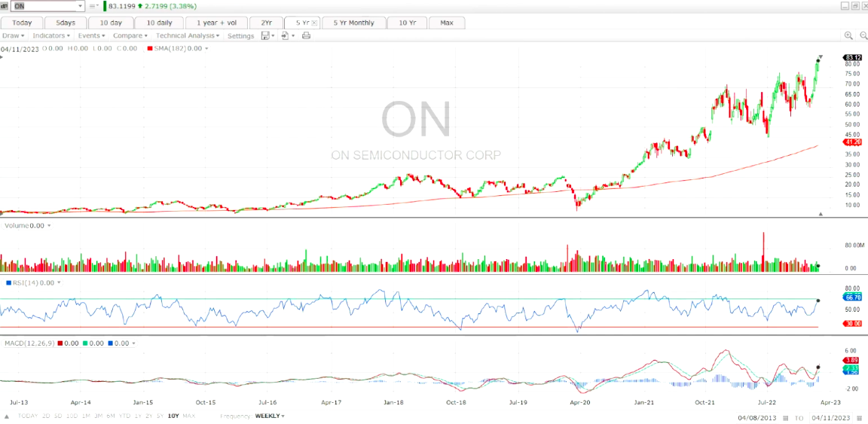Open the ON symbol dropdown arrow
Screen dimensions: 868x424
click(x=81, y=6)
